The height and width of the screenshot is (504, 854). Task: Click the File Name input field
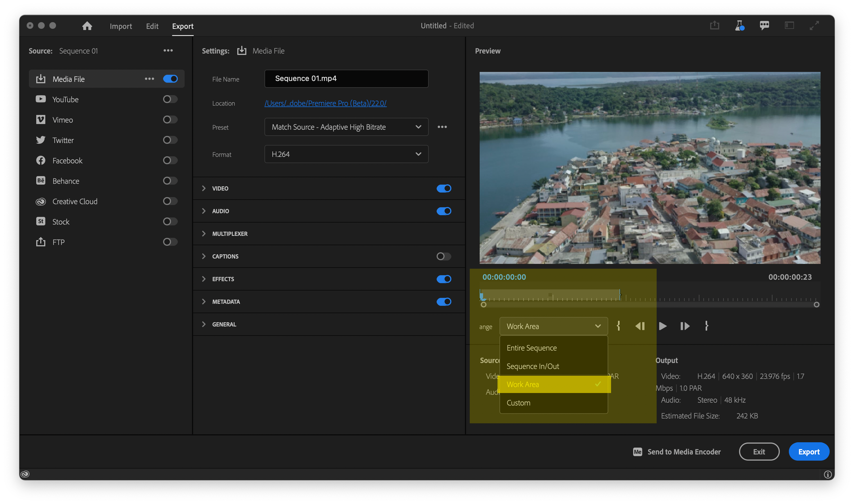tap(346, 78)
